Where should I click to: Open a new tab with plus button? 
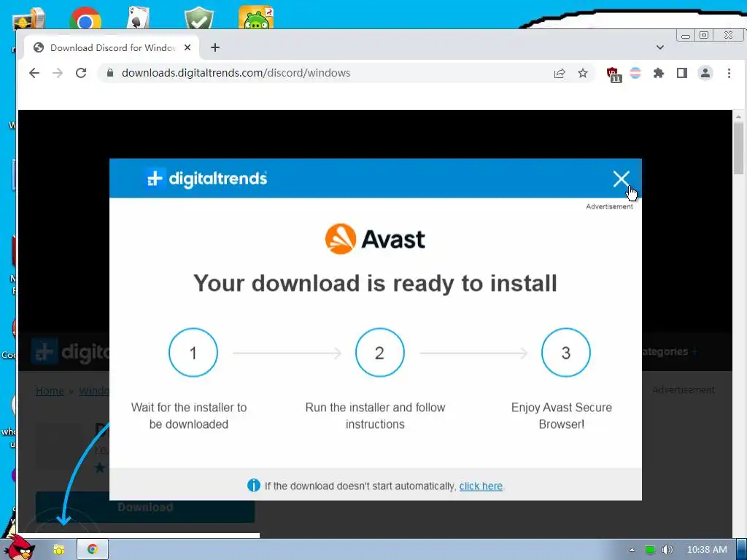[215, 47]
